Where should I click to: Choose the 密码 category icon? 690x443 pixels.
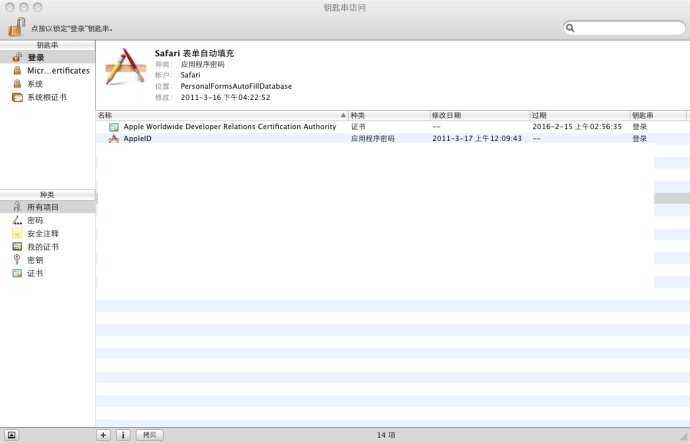(x=17, y=220)
